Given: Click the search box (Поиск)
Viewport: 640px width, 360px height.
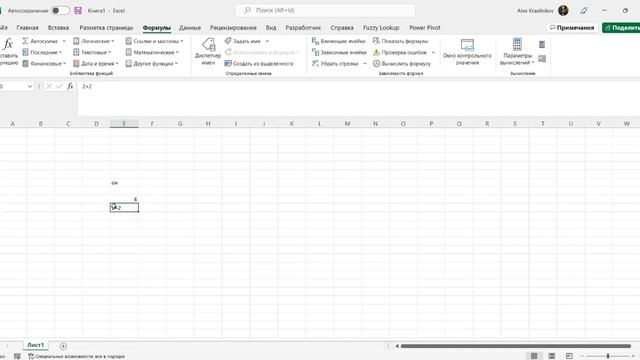Looking at the screenshot, I should point(325,10).
